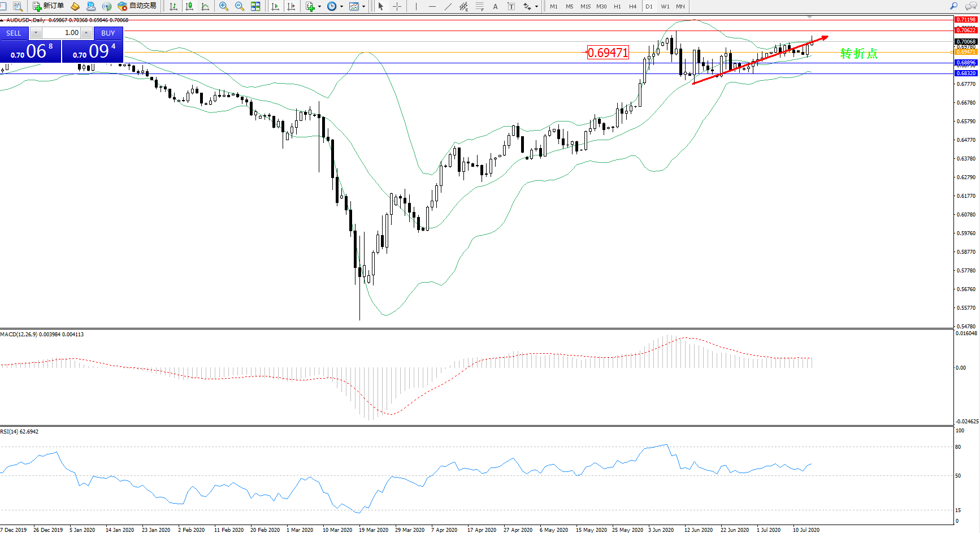Increase lot volume with up arrow
Image resolution: width=980 pixels, height=533 pixels.
[86, 33]
